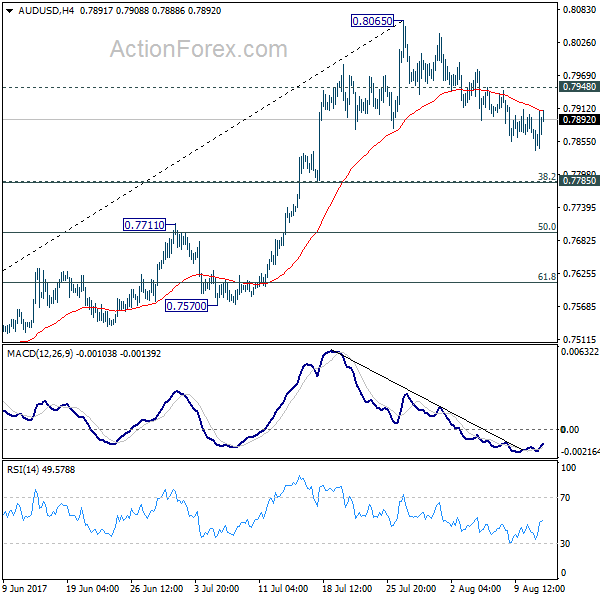Click the RSI 70 level scale label
Screen dimensions: 600x600
click(565, 498)
